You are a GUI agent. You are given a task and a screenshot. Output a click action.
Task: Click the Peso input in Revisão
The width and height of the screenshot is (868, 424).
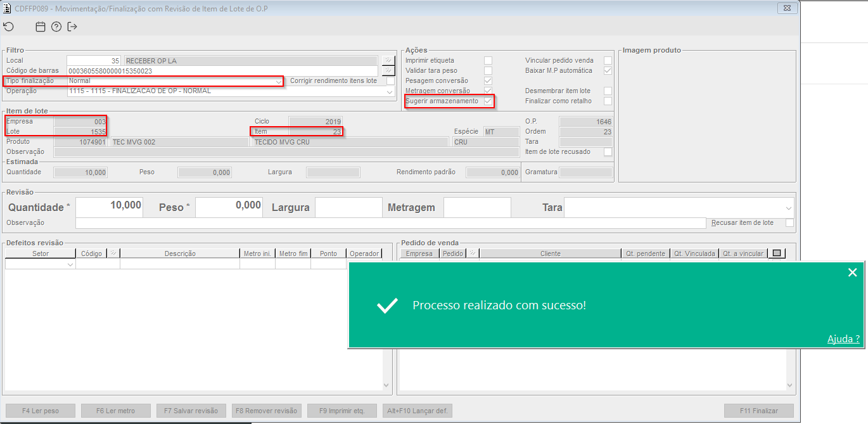pyautogui.click(x=229, y=207)
